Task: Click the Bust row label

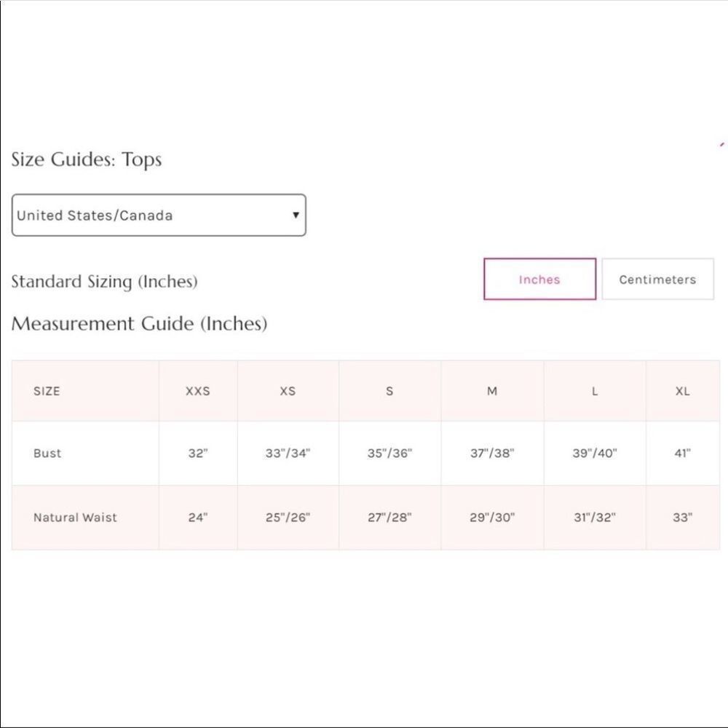Action: point(47,453)
